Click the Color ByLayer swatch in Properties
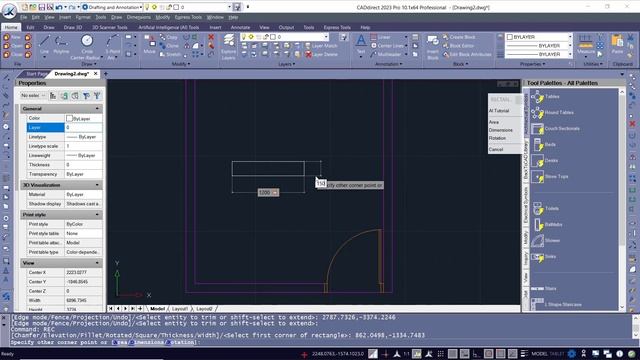This screenshot has width=640, height=360. tap(69, 118)
